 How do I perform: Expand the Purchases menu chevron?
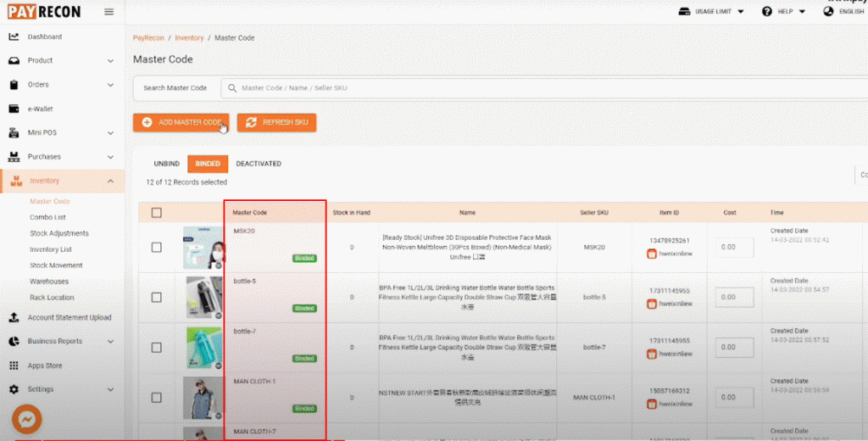[110, 157]
